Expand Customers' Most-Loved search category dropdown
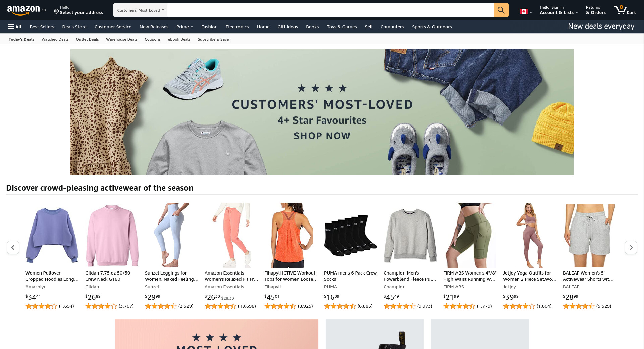The height and width of the screenshot is (349, 644). coord(140,10)
